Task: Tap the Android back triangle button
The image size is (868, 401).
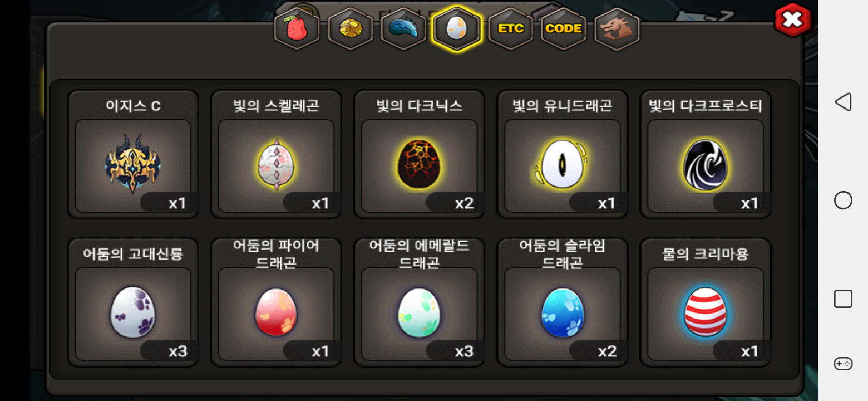Action: 843,102
